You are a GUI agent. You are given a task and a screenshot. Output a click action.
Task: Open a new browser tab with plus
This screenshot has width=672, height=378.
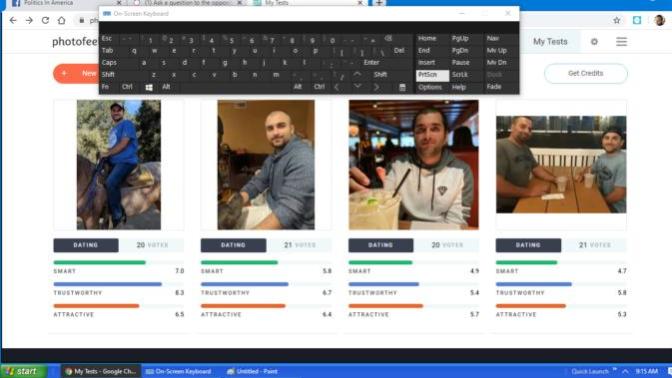pyautogui.click(x=379, y=3)
